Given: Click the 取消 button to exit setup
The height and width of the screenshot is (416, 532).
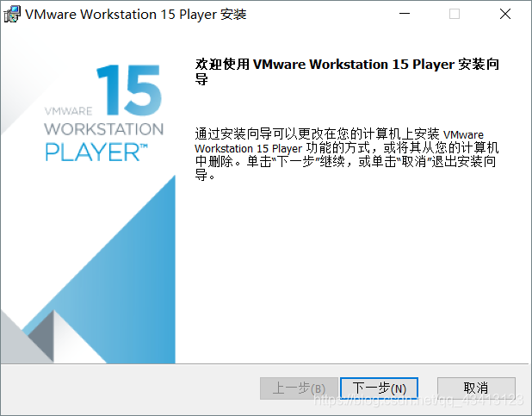Looking at the screenshot, I should click(476, 388).
